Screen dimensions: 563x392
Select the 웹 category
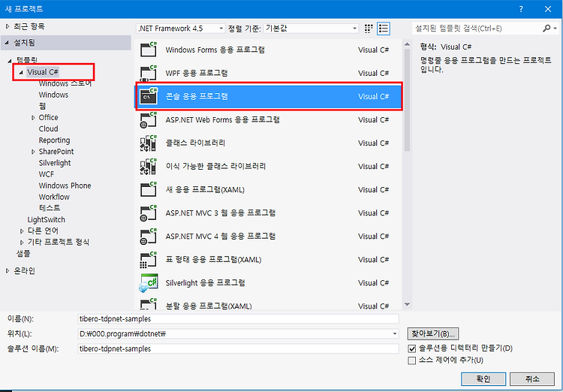tap(42, 106)
